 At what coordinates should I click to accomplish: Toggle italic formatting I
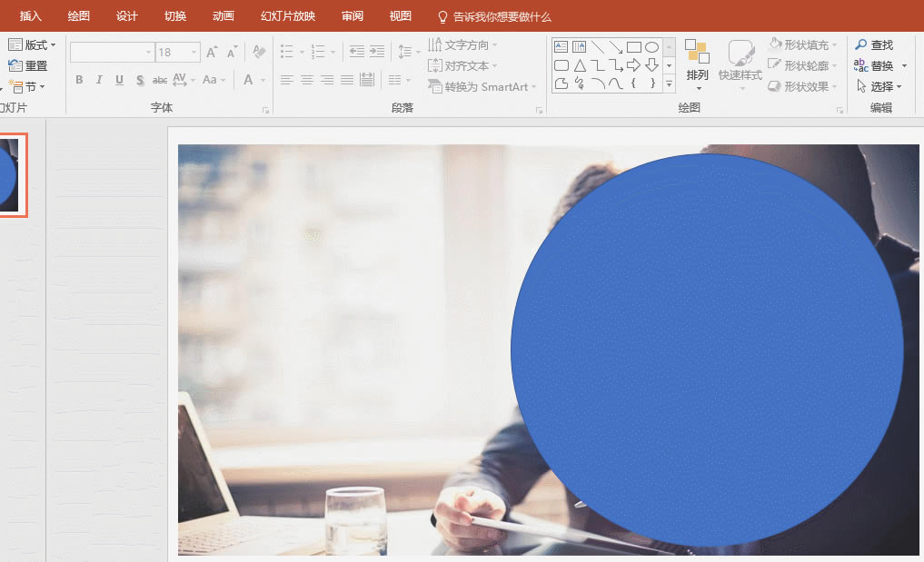pos(99,80)
